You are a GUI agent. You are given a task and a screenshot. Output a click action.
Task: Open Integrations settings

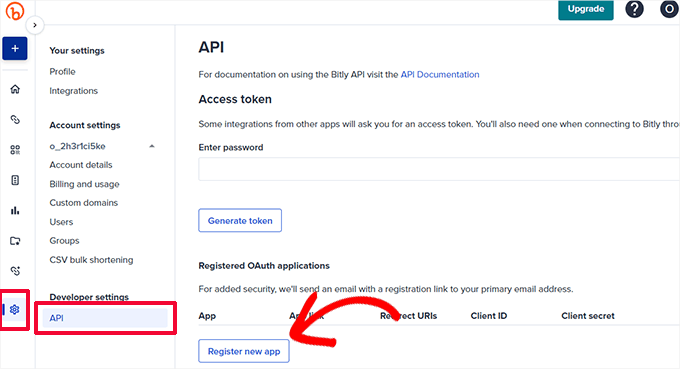coord(74,91)
